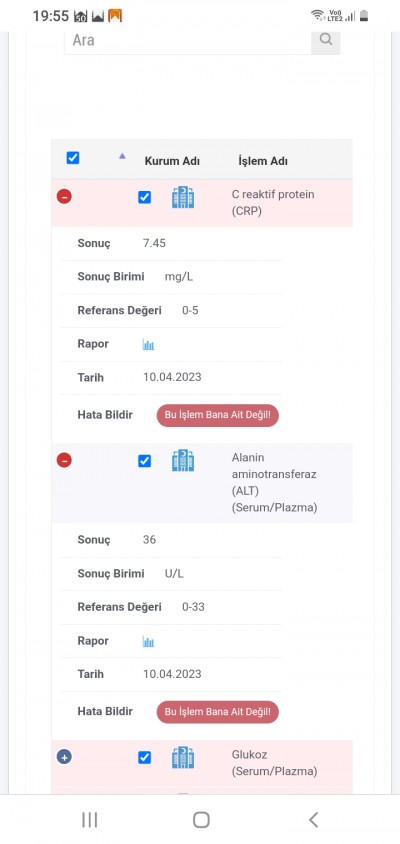Collapse the ALT result details
The height and width of the screenshot is (844, 400).
tap(64, 460)
